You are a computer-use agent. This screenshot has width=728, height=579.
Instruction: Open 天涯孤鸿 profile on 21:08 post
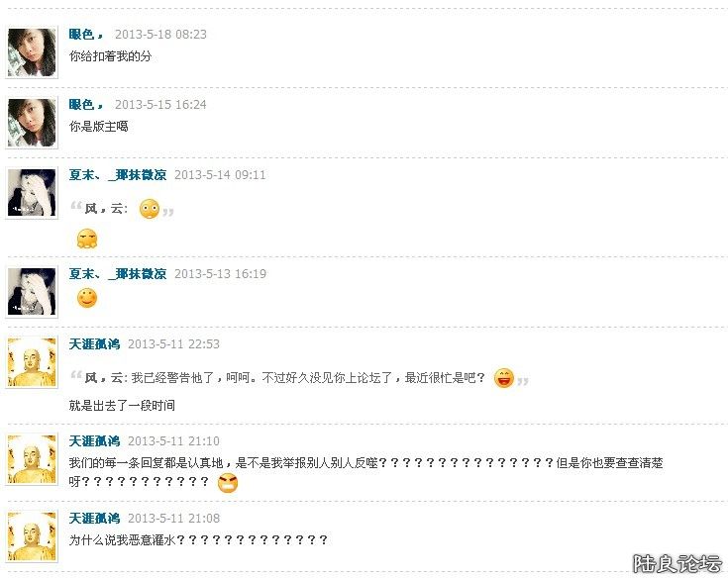94,519
